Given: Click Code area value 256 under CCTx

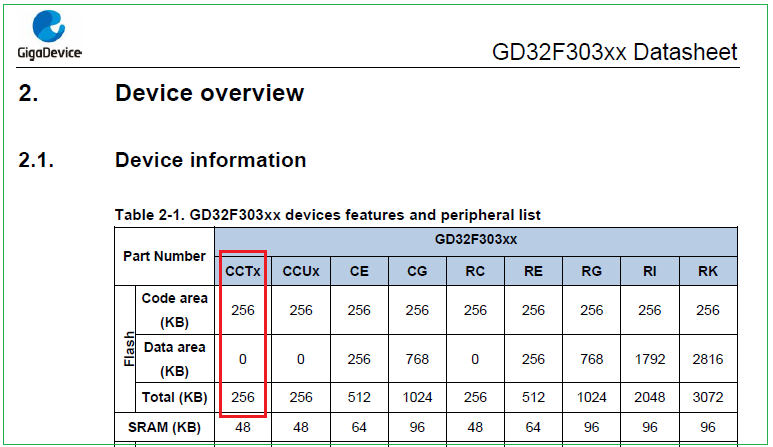Looking at the screenshot, I should click(x=243, y=310).
